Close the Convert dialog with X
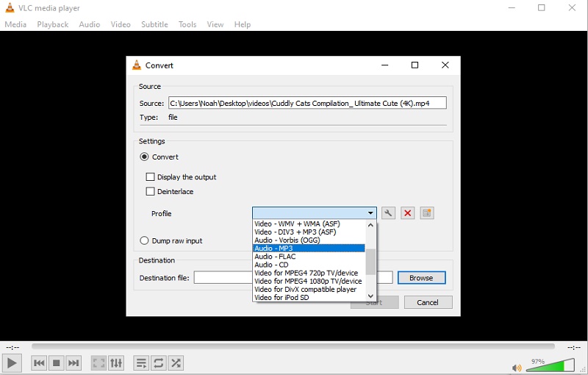 click(x=445, y=65)
